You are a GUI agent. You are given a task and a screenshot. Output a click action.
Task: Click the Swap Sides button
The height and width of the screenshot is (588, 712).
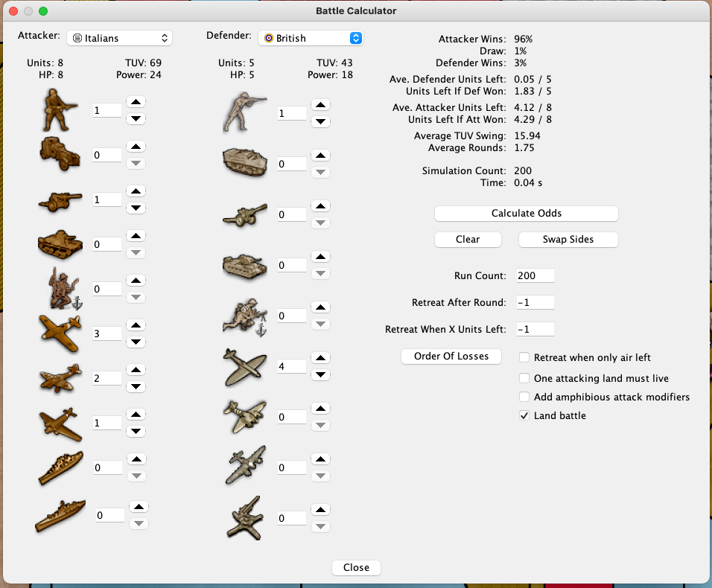pos(568,240)
